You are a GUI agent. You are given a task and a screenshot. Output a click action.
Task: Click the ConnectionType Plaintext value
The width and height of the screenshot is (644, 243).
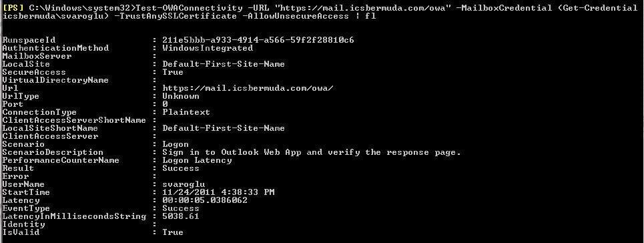point(186,112)
